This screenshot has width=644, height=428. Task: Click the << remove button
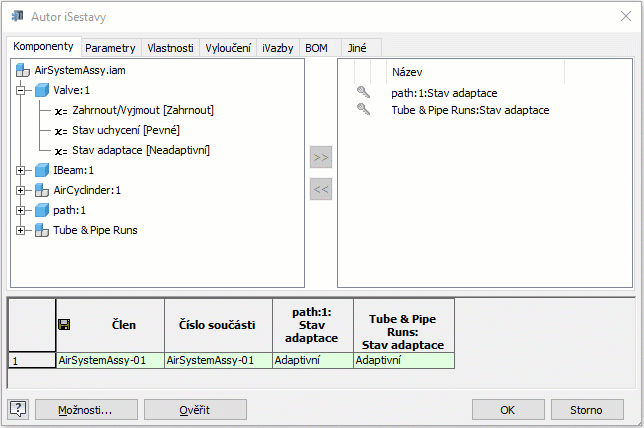click(321, 189)
